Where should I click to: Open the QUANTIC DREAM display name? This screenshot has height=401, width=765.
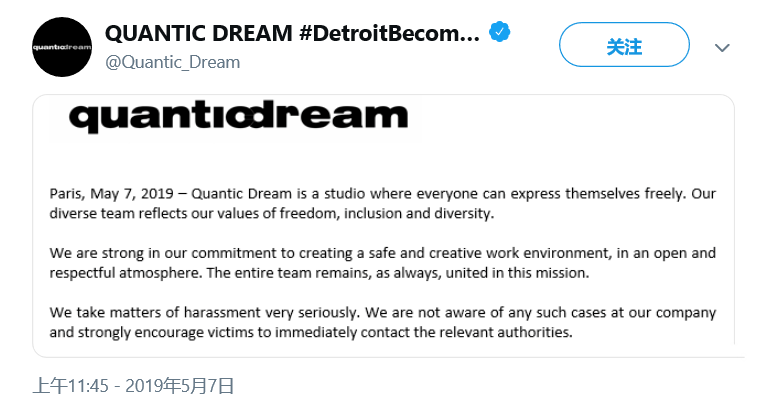click(199, 33)
